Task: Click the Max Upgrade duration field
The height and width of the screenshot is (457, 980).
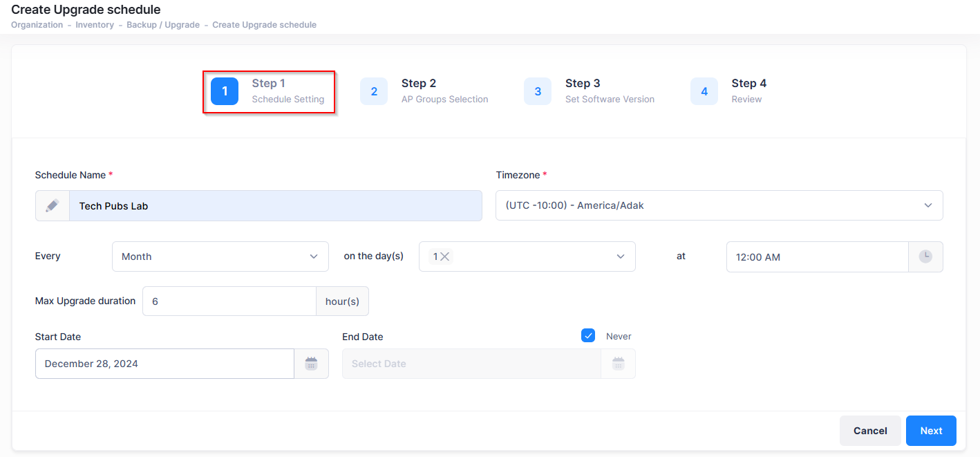Action: (229, 301)
